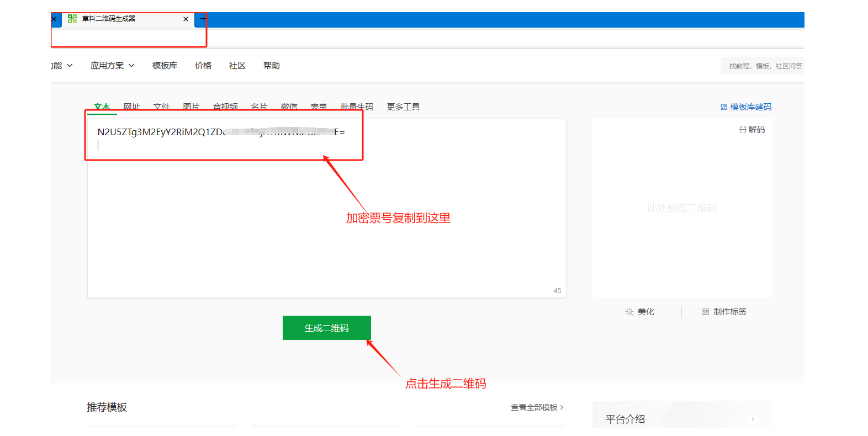Go to the 社区 page
Viewport: 868px width, 436px height.
click(237, 66)
